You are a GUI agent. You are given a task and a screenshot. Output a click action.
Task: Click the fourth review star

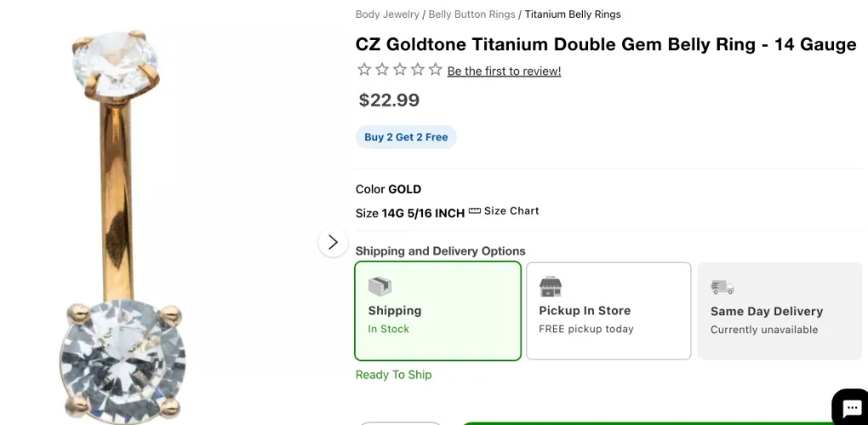click(x=417, y=70)
